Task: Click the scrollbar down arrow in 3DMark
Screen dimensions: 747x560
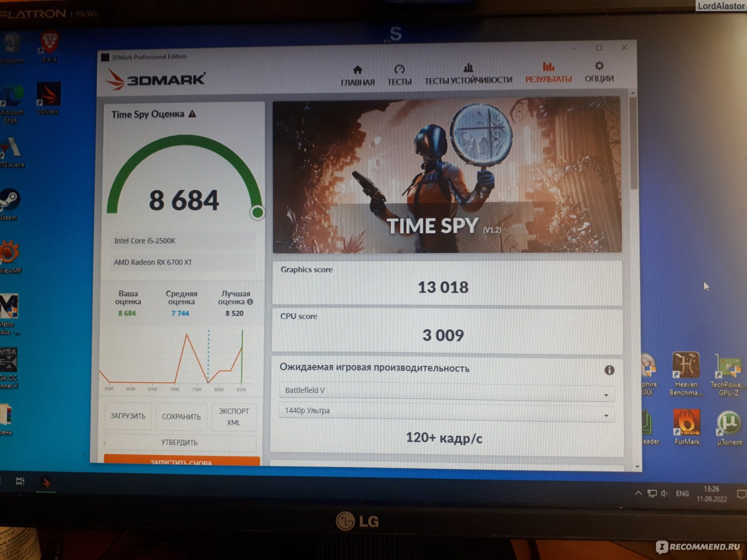Action: 637,466
